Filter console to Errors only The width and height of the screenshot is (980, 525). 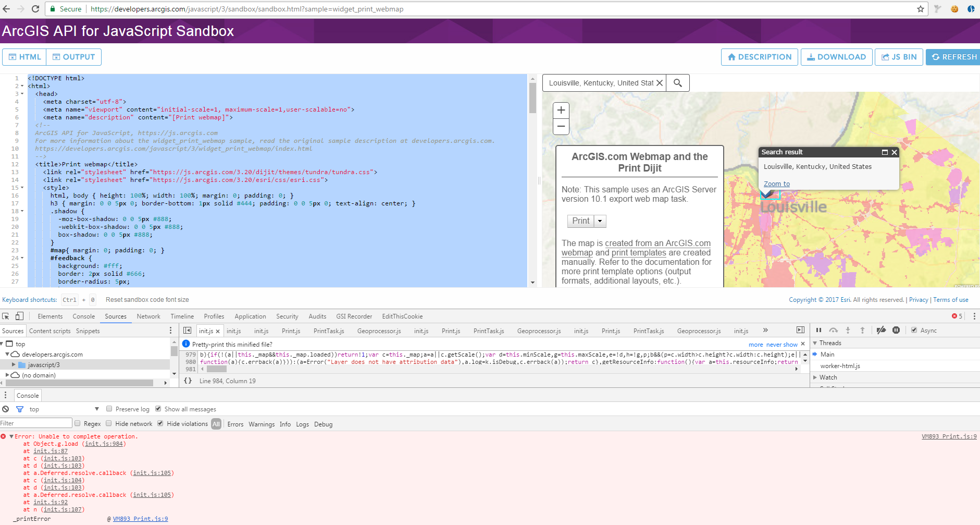point(235,424)
